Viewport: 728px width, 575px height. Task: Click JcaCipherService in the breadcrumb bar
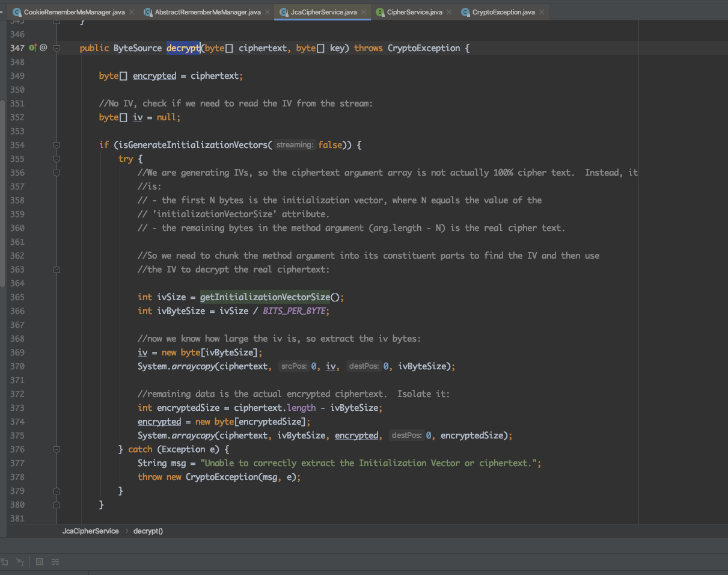tap(91, 531)
